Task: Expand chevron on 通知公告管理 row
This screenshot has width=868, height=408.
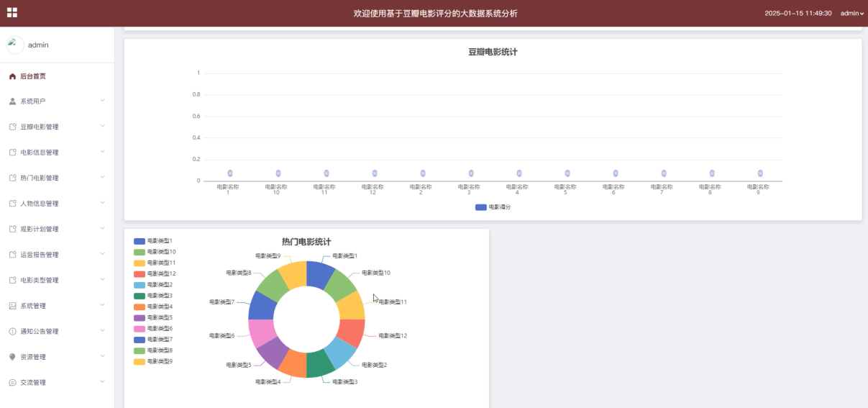Action: (102, 330)
